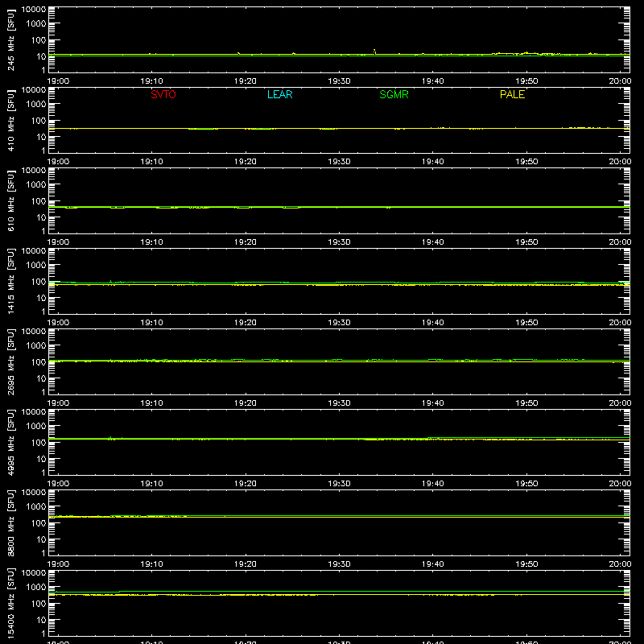This screenshot has height=644, width=644.
Task: Click the 1000 y-axis value of 15400 MHz plot
Action: pyautogui.click(x=36, y=588)
